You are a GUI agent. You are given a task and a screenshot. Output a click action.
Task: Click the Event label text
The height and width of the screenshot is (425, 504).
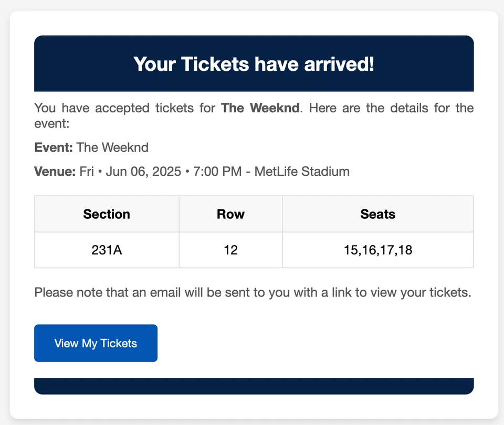(52, 147)
